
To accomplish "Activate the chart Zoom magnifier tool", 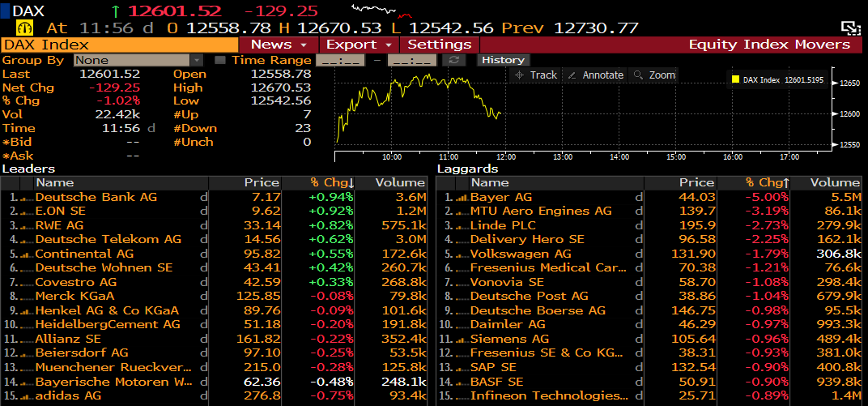I will [654, 75].
